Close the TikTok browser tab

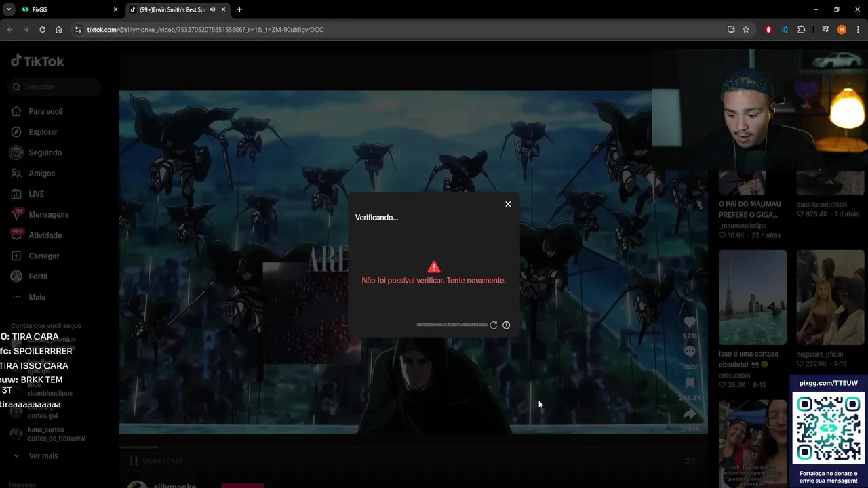tap(223, 9)
